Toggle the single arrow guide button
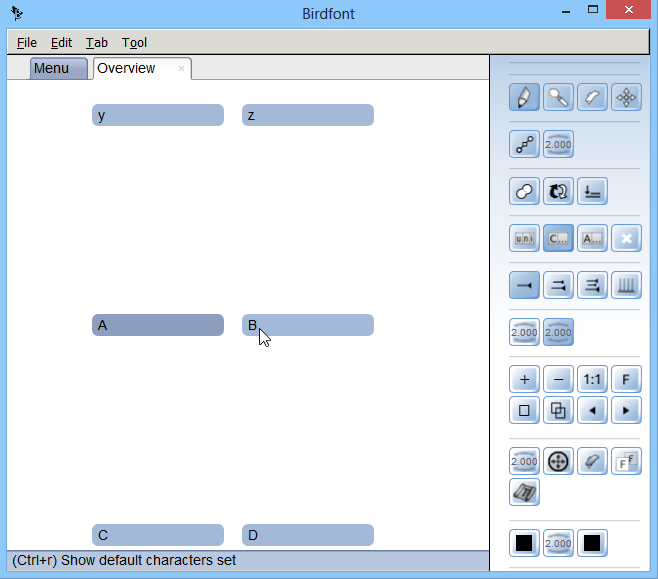Viewport: 658px width, 579px height. click(x=524, y=285)
